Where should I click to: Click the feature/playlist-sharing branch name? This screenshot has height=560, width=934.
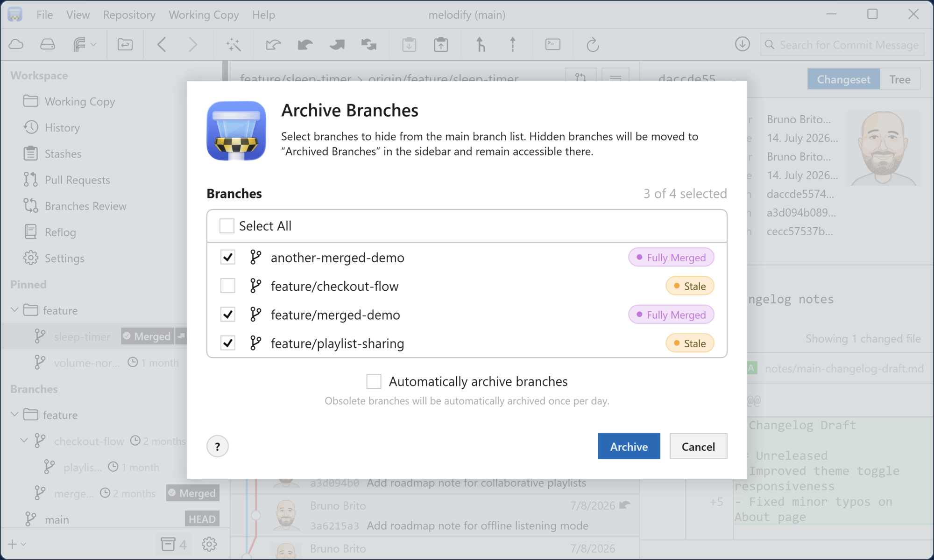(337, 343)
